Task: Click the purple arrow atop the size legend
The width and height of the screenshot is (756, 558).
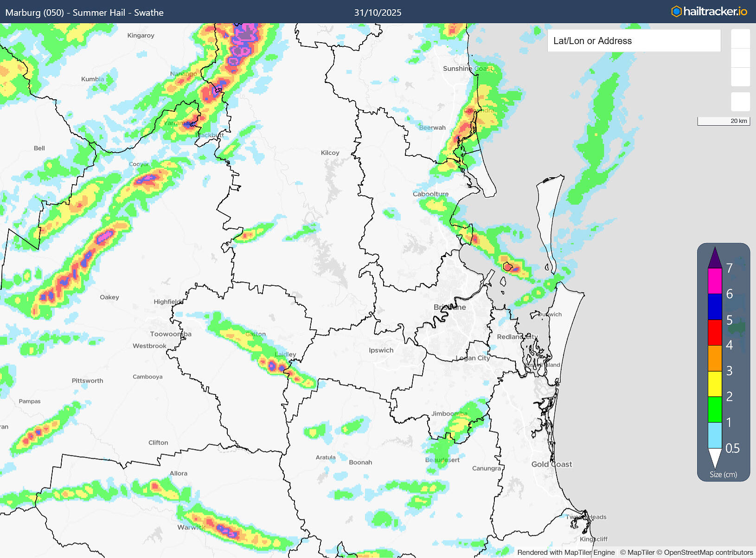Action: (x=715, y=258)
